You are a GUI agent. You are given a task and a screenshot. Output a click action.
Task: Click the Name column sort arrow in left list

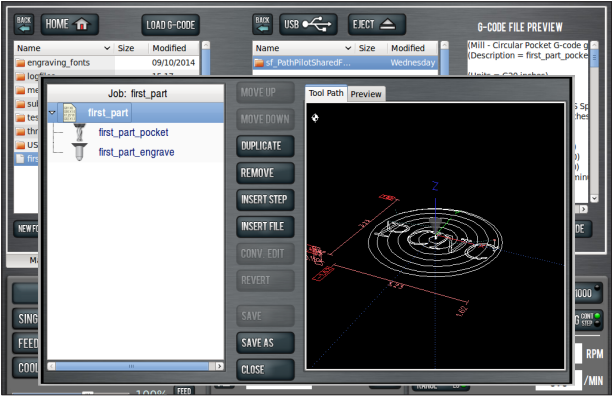(x=107, y=48)
